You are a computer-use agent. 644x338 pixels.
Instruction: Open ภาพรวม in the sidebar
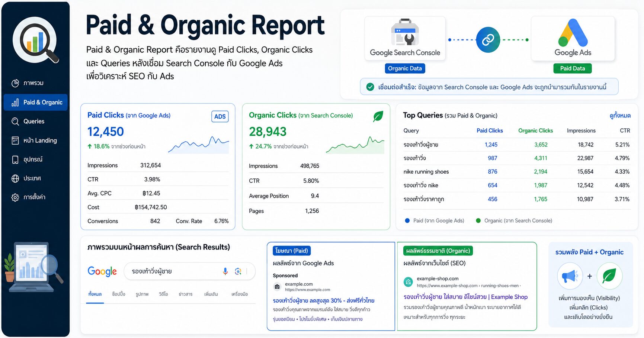36,83
